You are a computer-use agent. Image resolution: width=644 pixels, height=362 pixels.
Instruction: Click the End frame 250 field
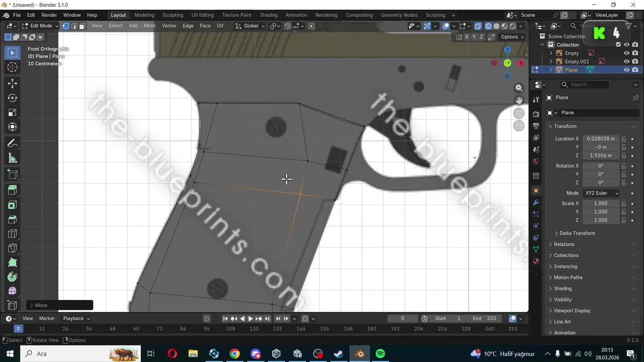[x=484, y=318]
